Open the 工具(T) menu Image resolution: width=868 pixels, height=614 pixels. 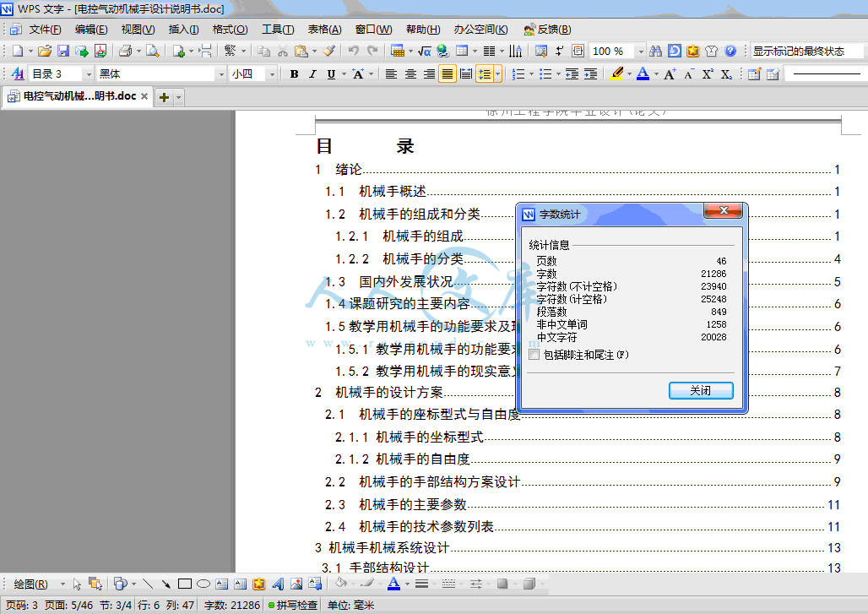click(277, 30)
